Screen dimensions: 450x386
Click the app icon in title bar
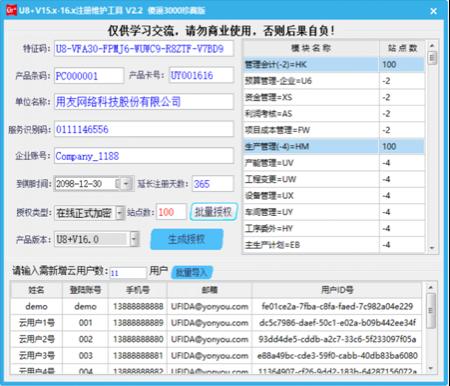(11, 10)
